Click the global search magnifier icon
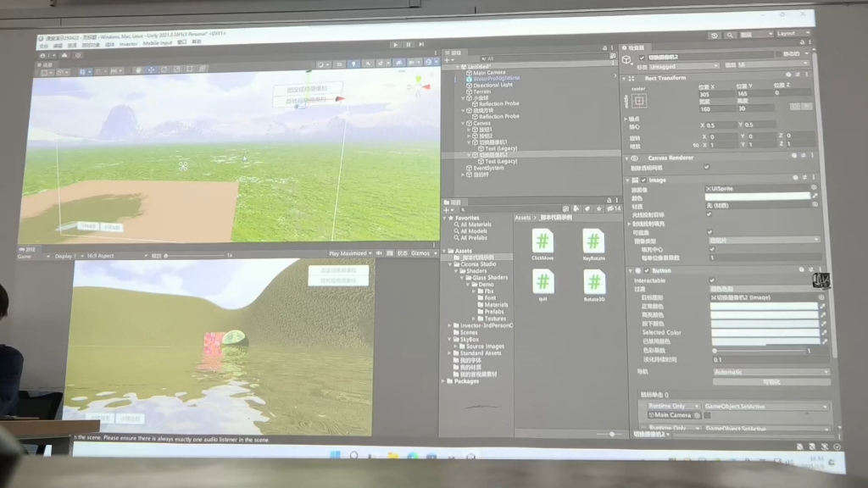This screenshot has width=868, height=488. (730, 35)
